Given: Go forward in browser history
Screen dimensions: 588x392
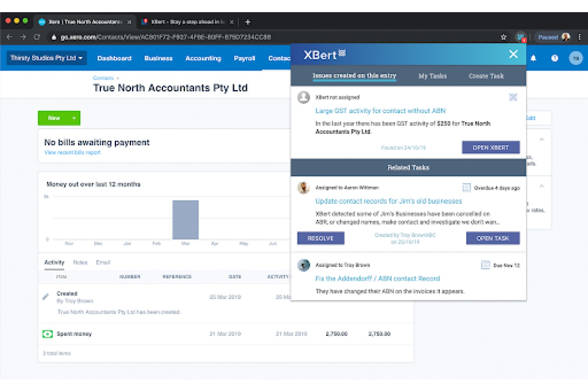Looking at the screenshot, I should [23, 37].
